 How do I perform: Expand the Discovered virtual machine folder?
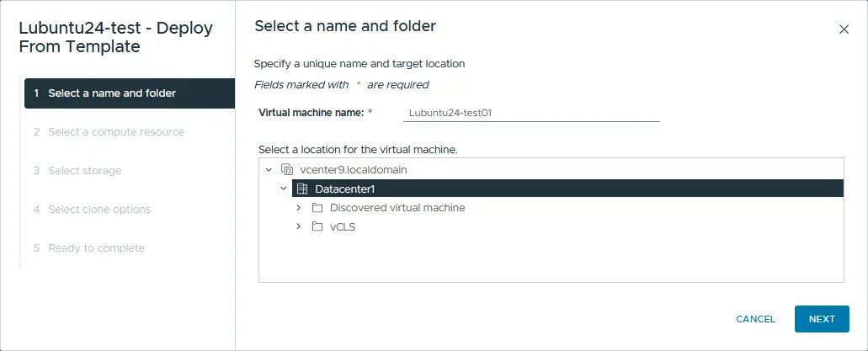point(298,208)
